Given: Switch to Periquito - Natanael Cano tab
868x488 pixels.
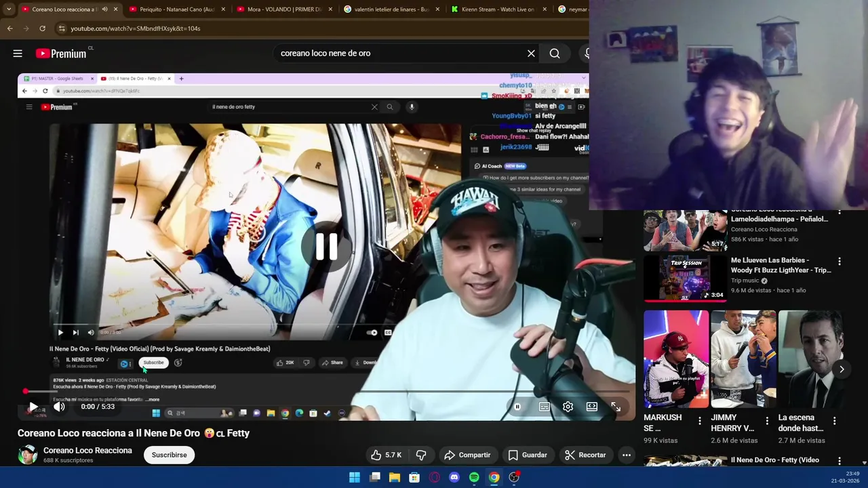Looking at the screenshot, I should (177, 9).
